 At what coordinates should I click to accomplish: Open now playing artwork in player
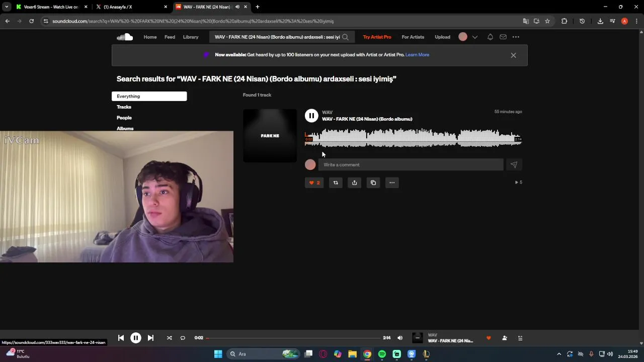point(418,338)
